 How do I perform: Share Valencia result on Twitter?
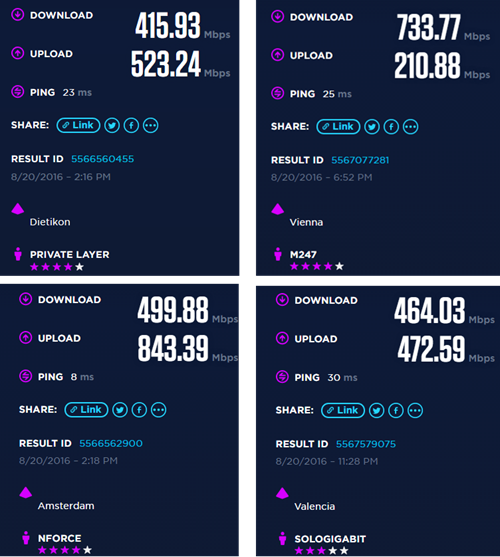[x=376, y=411]
